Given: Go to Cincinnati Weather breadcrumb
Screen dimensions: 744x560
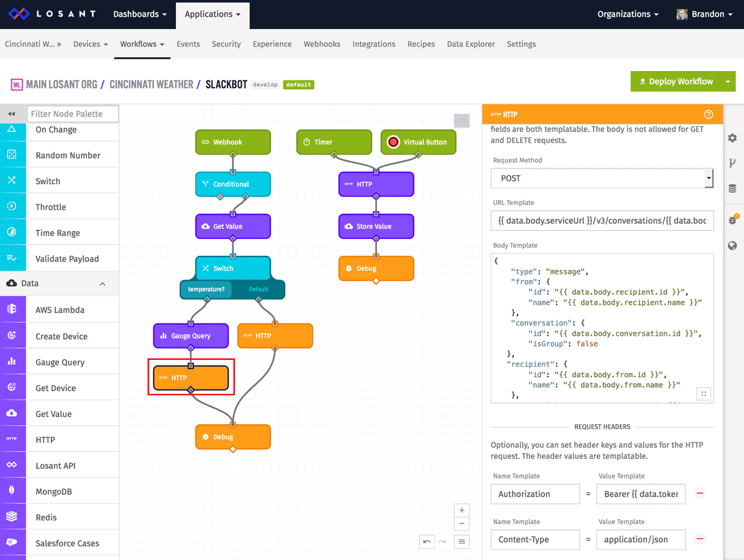Looking at the screenshot, I should tap(151, 84).
